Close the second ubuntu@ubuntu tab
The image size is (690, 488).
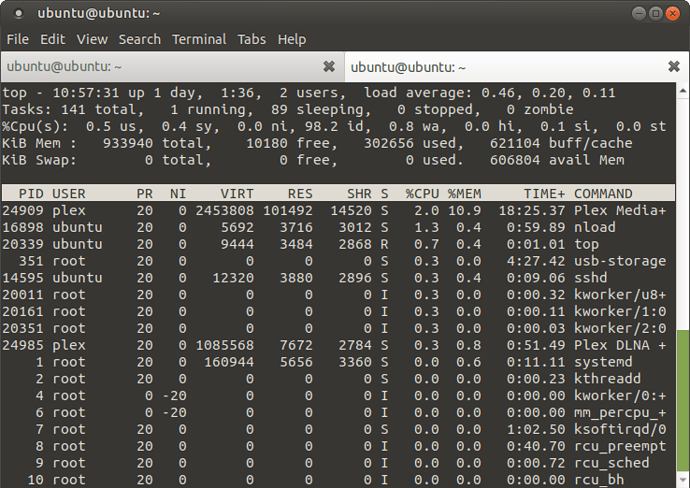pyautogui.click(x=674, y=66)
